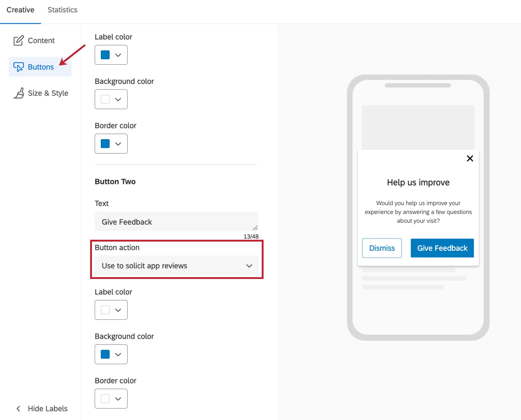Image resolution: width=521 pixels, height=420 pixels.
Task: Click the blue Label color swatch
Action: click(105, 54)
